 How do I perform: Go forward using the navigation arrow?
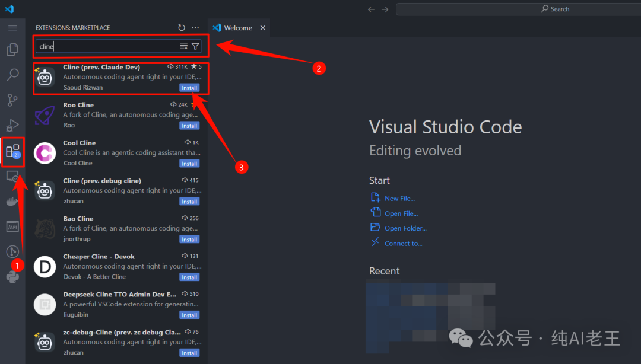[x=385, y=9]
